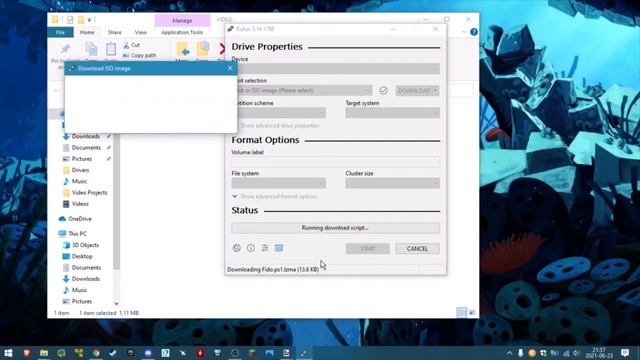Show hidden system tray icons
Screen dimensions: 640x360
coord(509,353)
